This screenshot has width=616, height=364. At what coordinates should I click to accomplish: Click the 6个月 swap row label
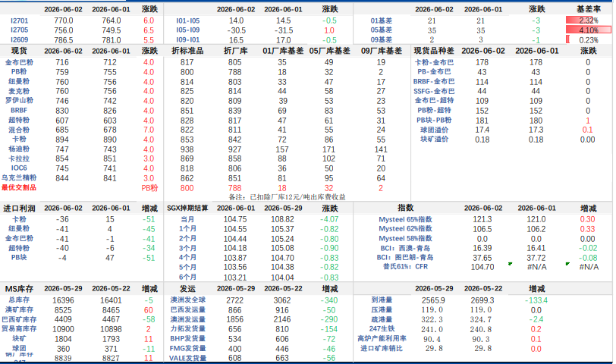point(188,278)
